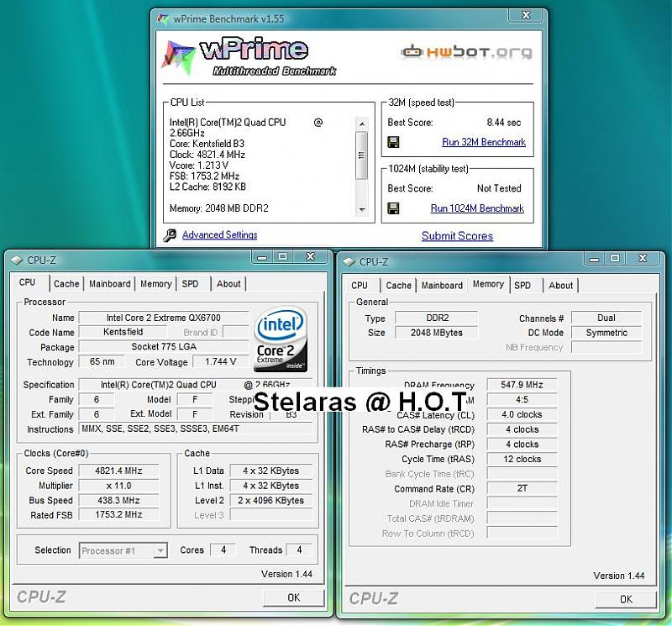Click Submit Scores link
672x626 pixels.
457,236
